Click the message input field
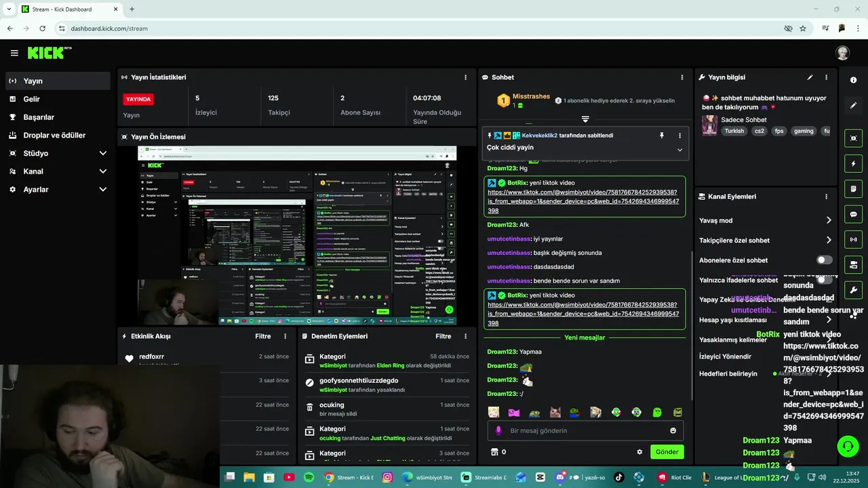 pos(585,430)
